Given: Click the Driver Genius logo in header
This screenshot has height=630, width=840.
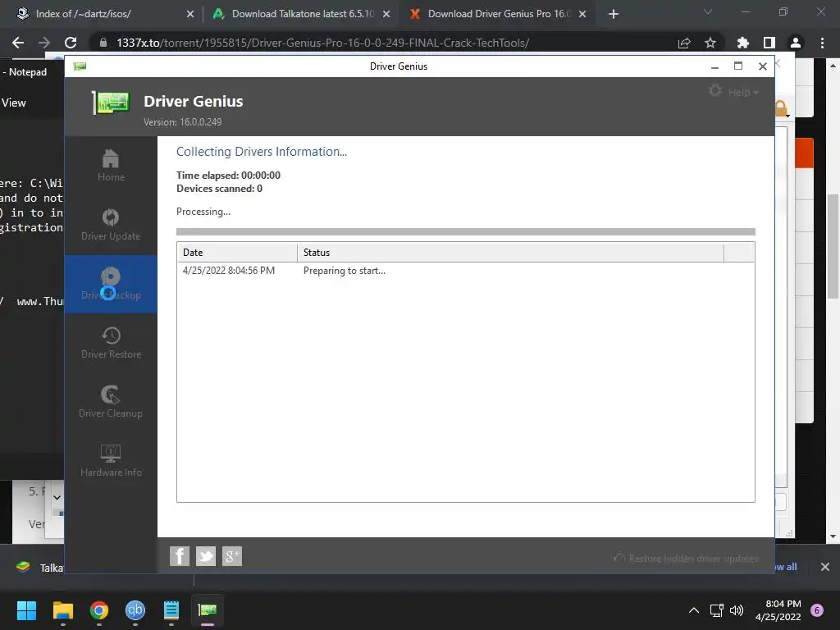Looking at the screenshot, I should [112, 103].
